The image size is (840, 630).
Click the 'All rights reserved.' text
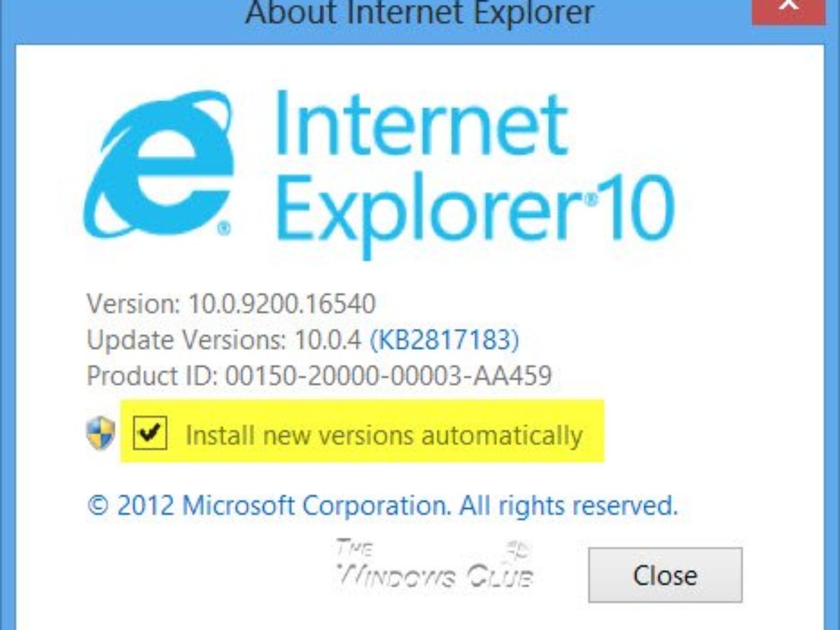566,505
